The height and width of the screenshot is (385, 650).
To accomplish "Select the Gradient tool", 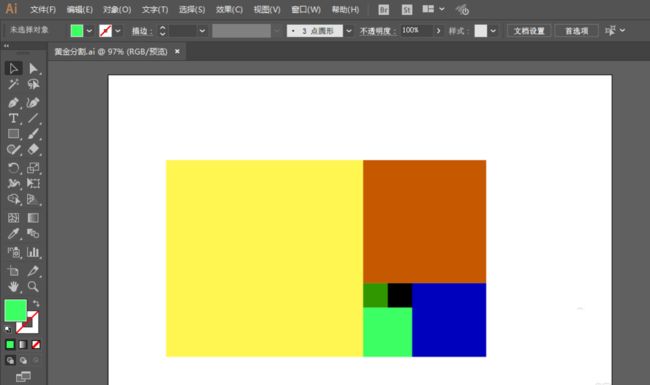I will pos(33,218).
